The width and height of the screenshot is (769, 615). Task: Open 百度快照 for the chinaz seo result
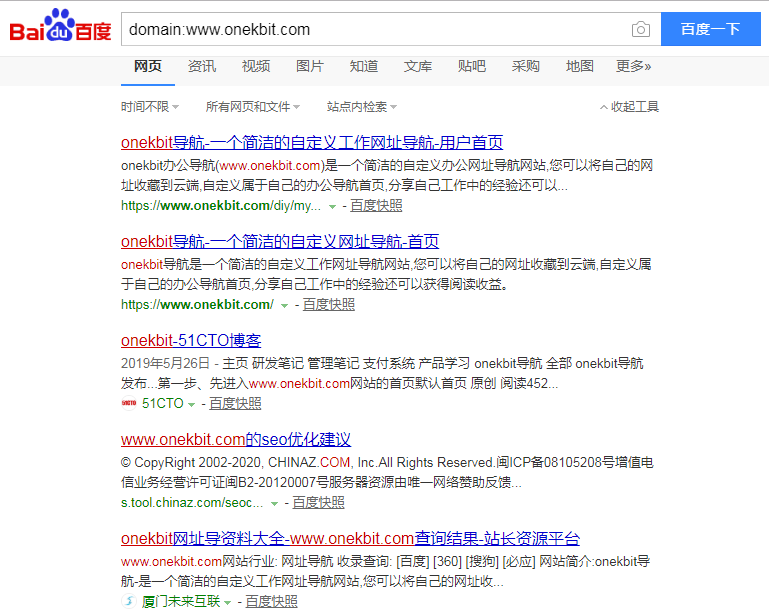click(x=318, y=502)
